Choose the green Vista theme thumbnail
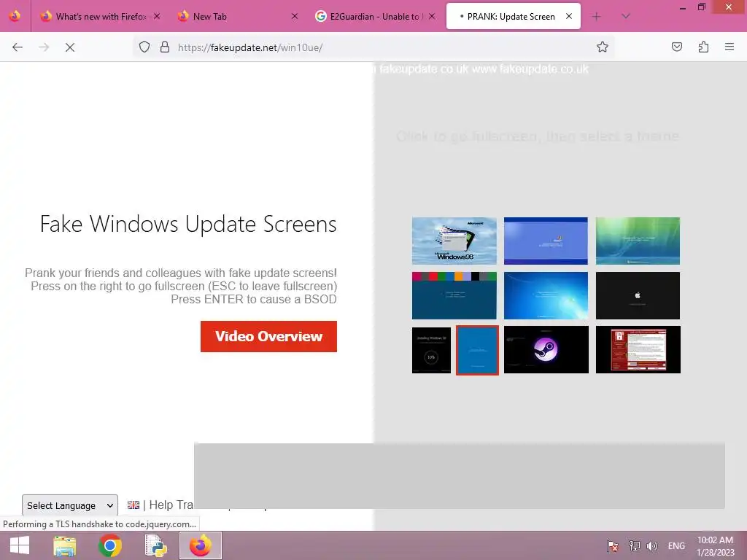Screen dimensions: 747x560 (638, 241)
